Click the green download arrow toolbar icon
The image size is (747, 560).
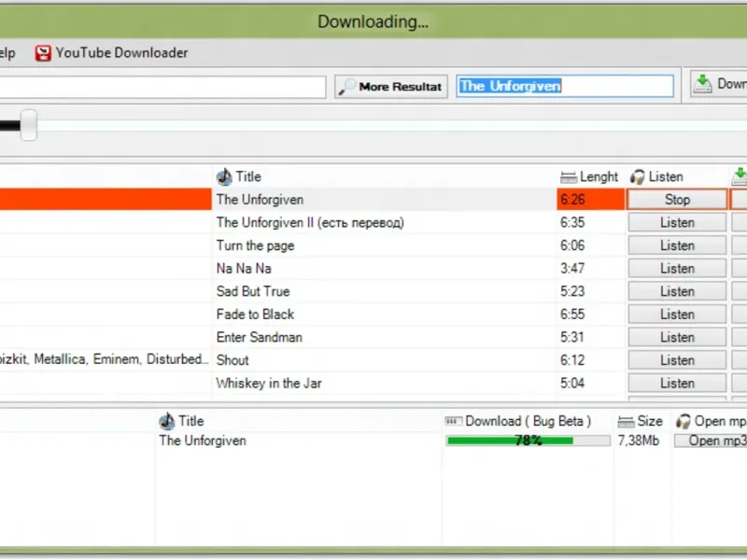coord(702,84)
